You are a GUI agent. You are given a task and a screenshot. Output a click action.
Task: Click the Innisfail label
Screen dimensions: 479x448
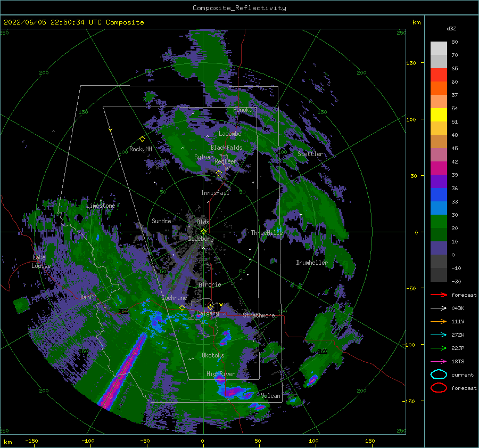[215, 193]
